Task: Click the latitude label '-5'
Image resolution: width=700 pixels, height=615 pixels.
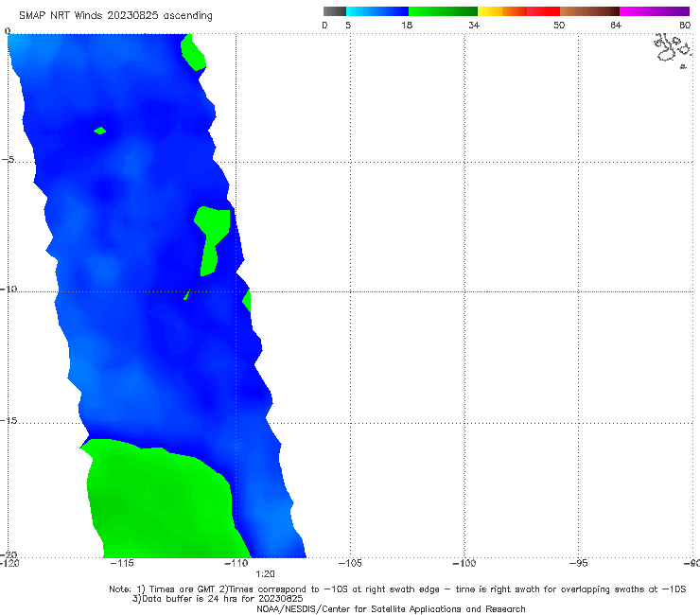Action: click(8, 160)
